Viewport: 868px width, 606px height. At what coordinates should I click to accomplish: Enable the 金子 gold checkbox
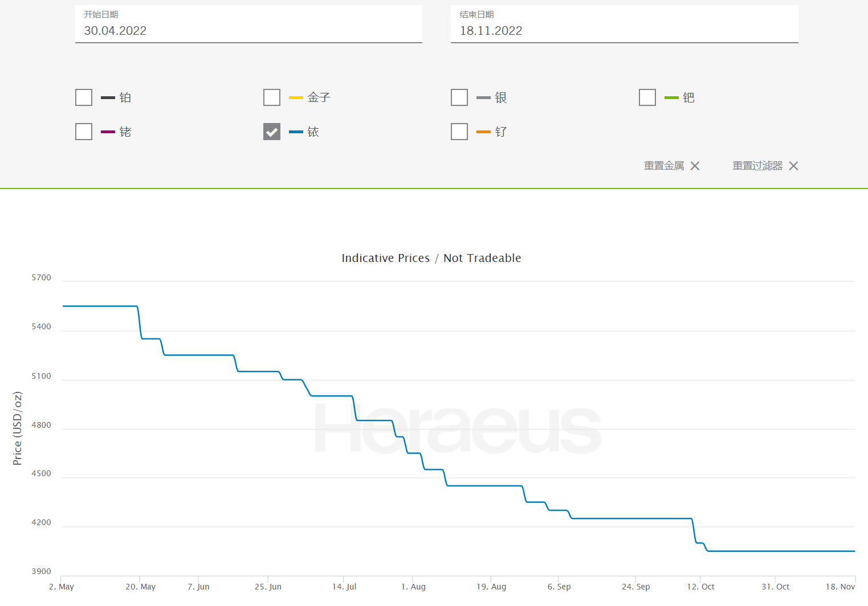coord(272,97)
